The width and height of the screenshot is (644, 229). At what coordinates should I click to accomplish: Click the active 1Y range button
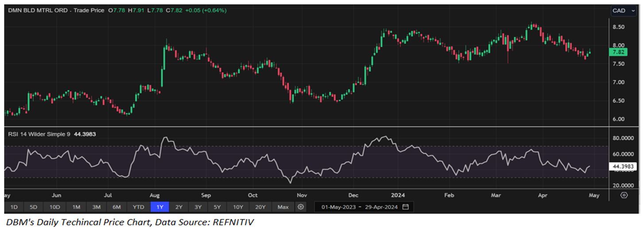point(159,207)
